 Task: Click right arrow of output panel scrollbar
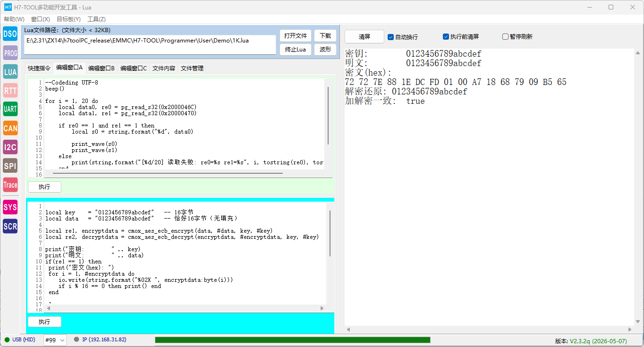(630, 330)
